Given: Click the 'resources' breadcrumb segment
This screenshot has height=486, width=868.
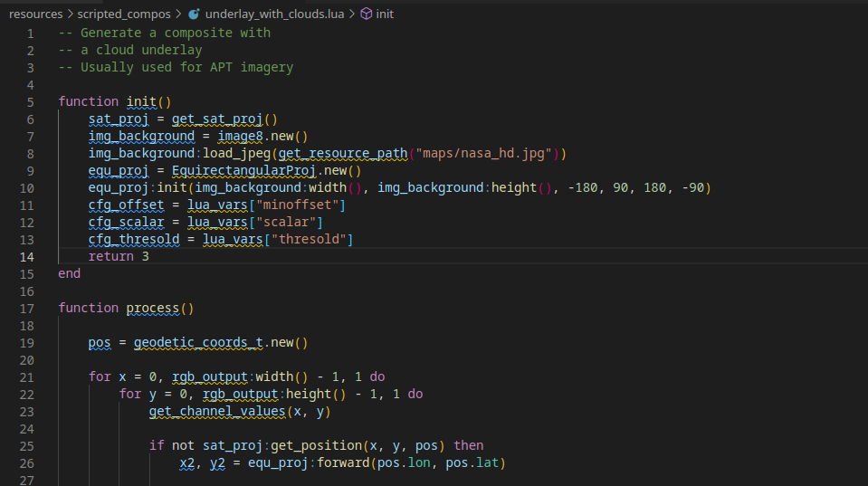Looking at the screenshot, I should point(36,14).
